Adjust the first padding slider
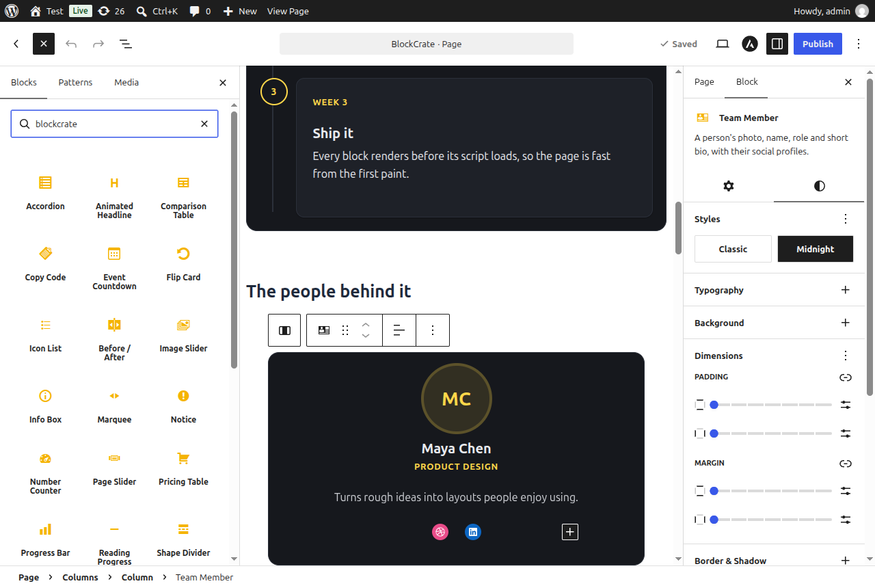Image resolution: width=875 pixels, height=588 pixels. pos(772,405)
